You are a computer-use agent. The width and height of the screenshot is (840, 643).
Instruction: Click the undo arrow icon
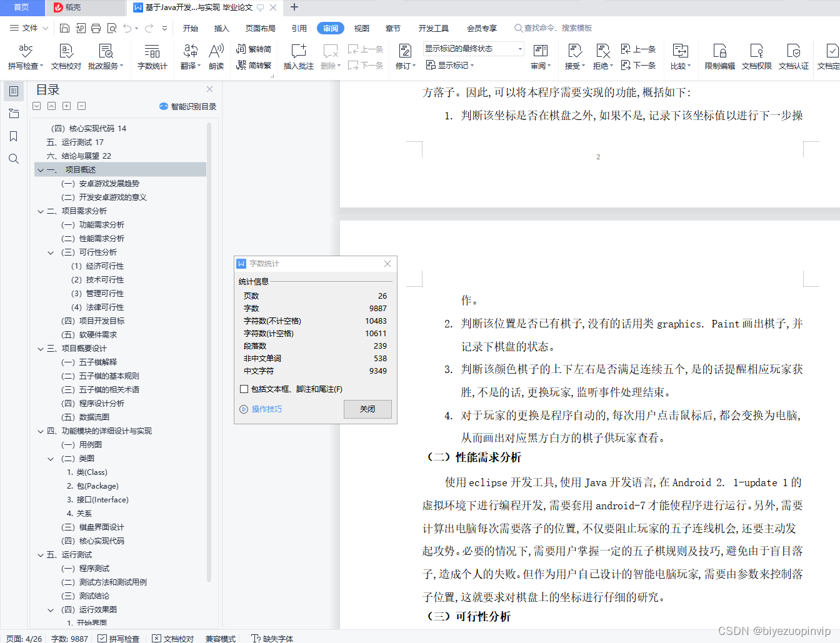pyautogui.click(x=127, y=28)
